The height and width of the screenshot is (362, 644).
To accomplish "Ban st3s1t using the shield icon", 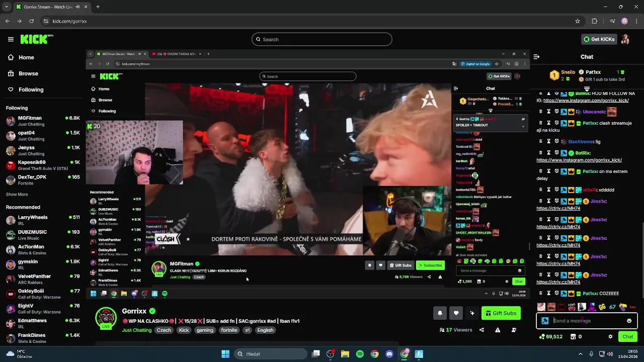I will (556, 190).
